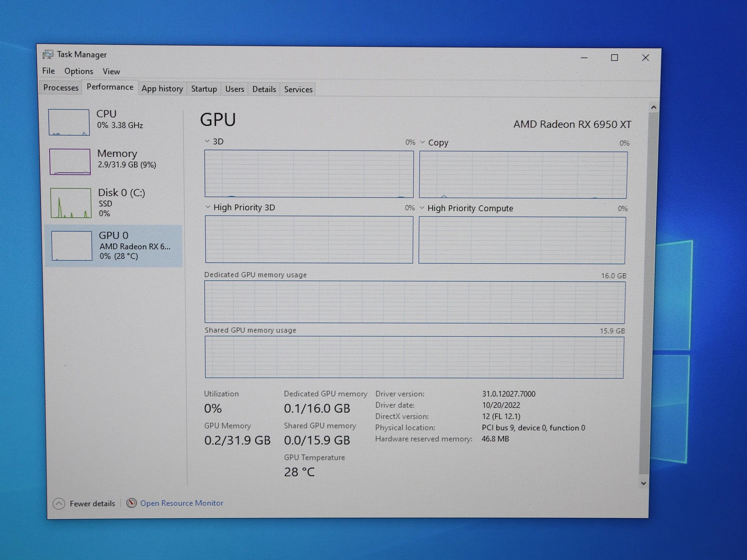Switch to the Processes tab
747x560 pixels.
click(x=61, y=88)
